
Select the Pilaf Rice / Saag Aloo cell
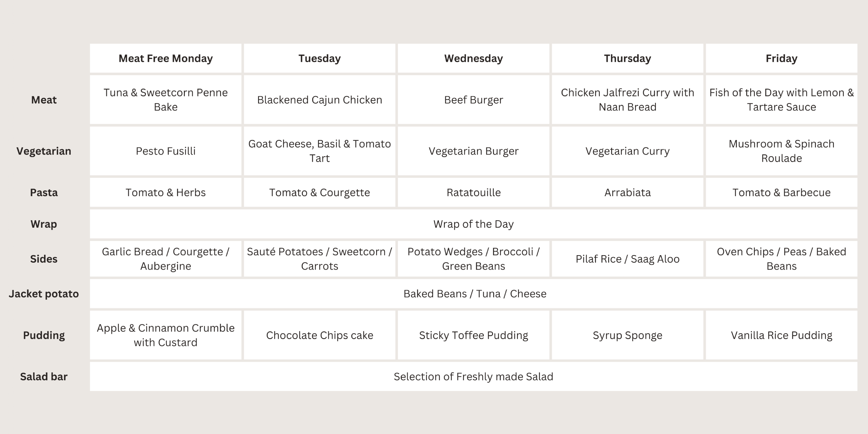627,259
